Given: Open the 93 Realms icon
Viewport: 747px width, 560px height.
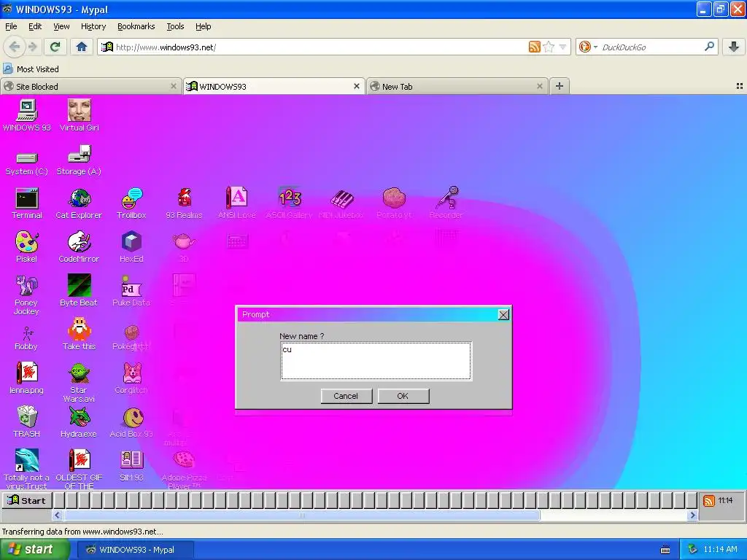Looking at the screenshot, I should click(184, 203).
